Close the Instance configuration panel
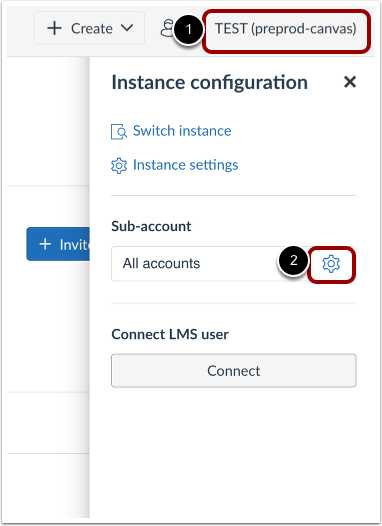The image size is (382, 526). [349, 82]
